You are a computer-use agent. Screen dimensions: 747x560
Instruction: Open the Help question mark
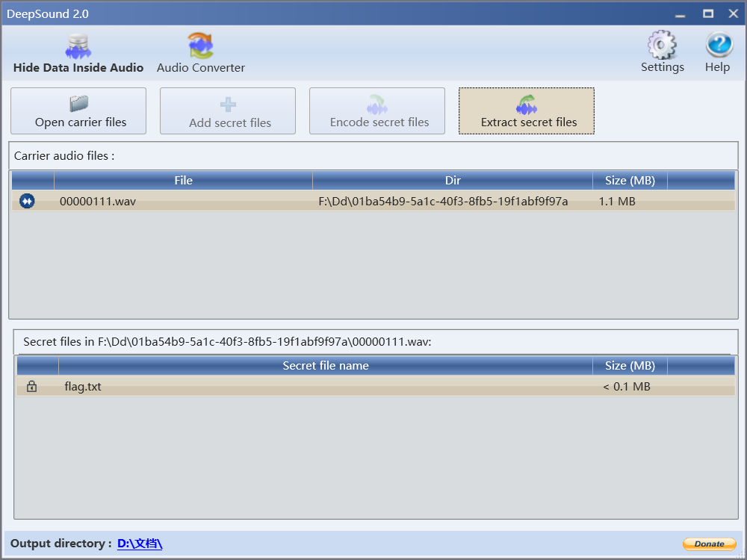click(x=717, y=52)
